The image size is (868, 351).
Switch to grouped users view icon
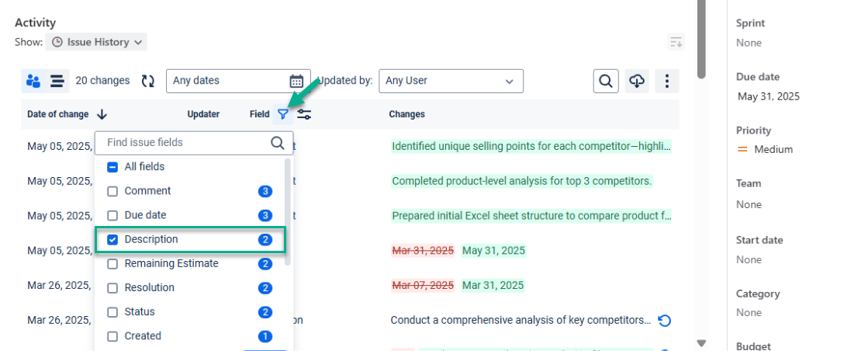tap(33, 81)
